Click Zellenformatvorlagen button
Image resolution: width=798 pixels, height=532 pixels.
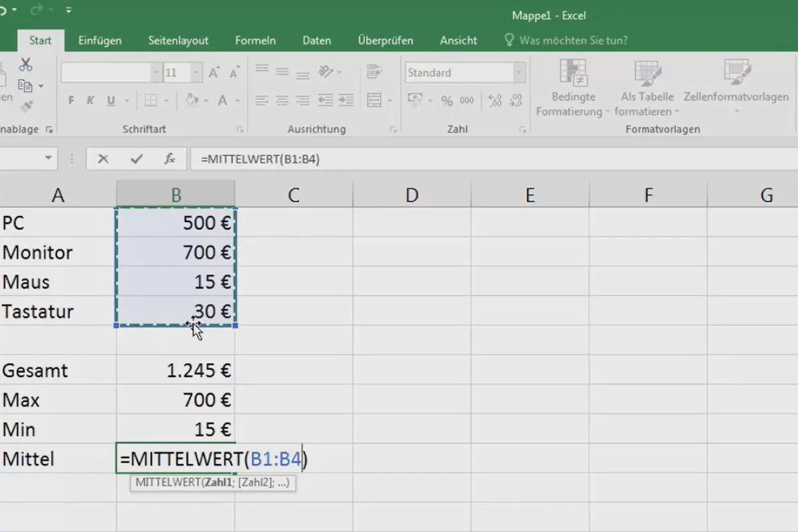pos(736,88)
